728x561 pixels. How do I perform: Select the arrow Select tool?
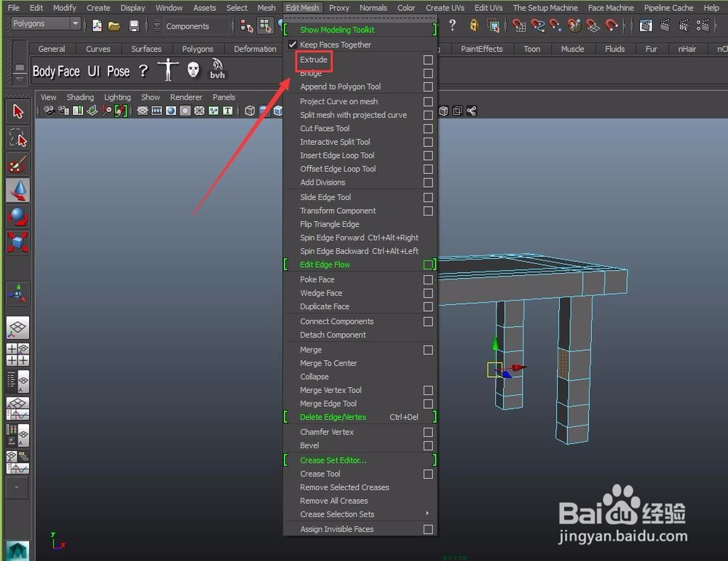pos(17,111)
